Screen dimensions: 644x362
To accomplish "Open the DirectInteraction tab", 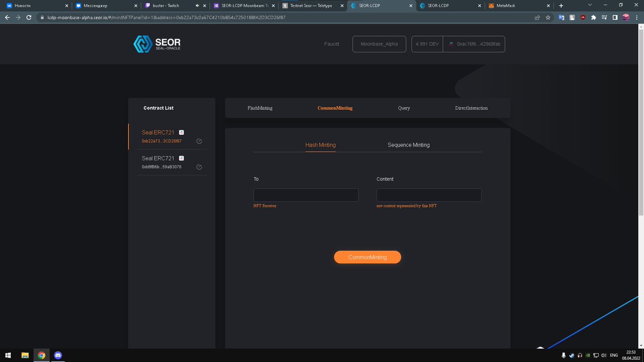I will [x=472, y=108].
